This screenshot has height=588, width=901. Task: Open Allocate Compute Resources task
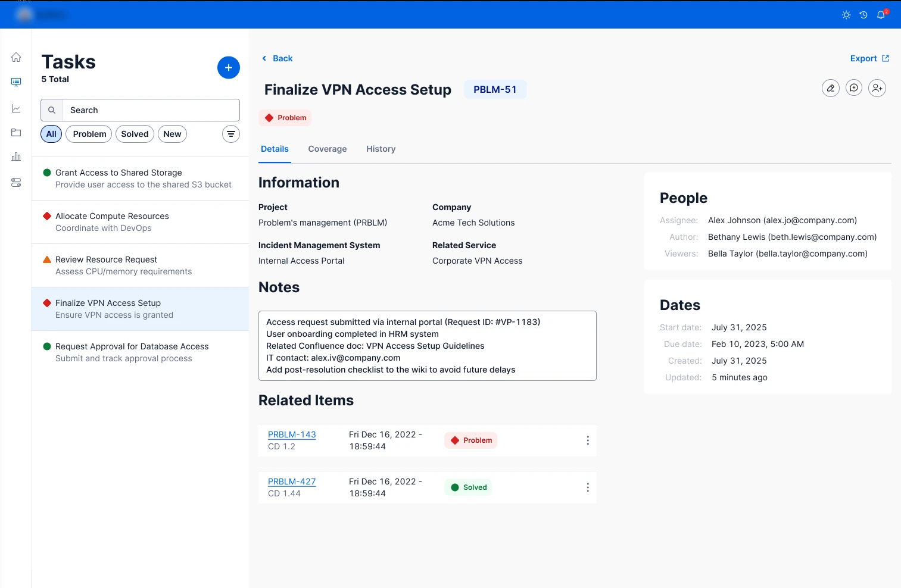140,222
